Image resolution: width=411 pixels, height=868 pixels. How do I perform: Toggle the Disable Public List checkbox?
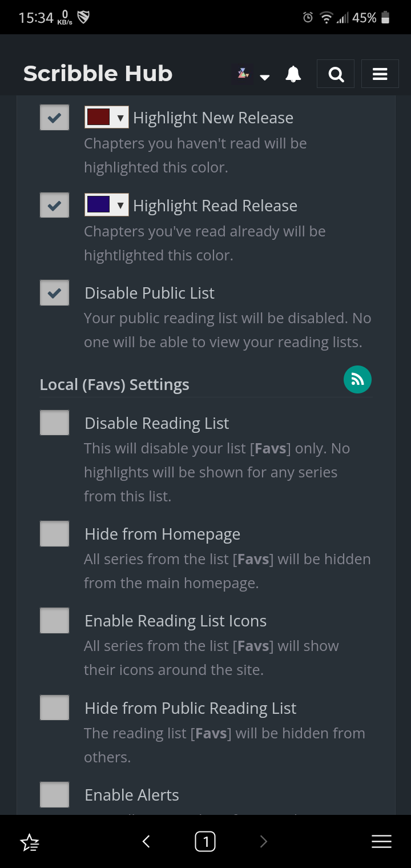[x=54, y=293]
